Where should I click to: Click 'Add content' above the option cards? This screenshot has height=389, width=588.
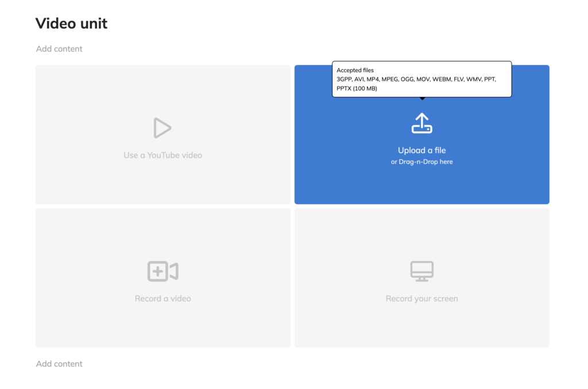[x=59, y=49]
